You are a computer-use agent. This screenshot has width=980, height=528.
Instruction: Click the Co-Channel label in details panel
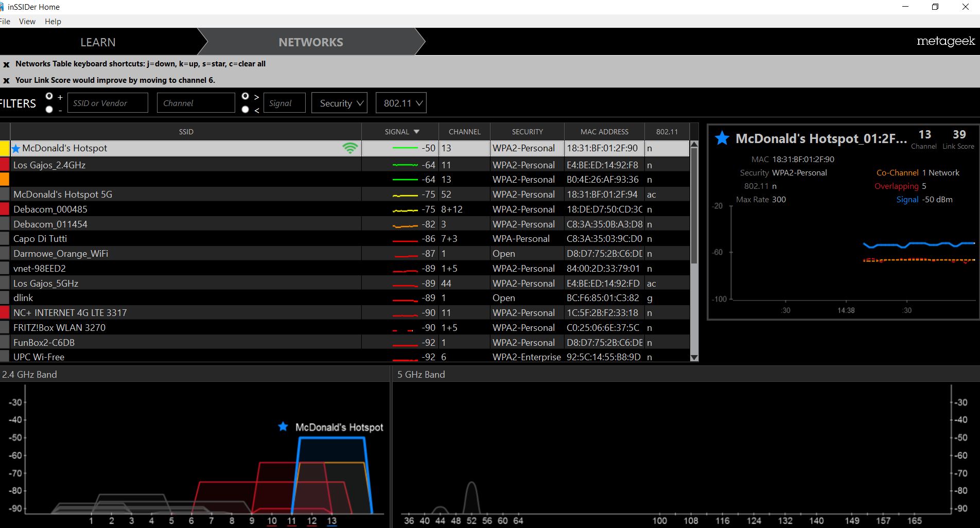(x=897, y=173)
